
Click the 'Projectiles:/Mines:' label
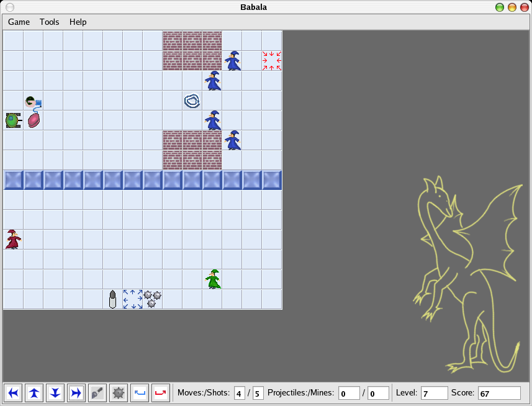[x=300, y=393]
